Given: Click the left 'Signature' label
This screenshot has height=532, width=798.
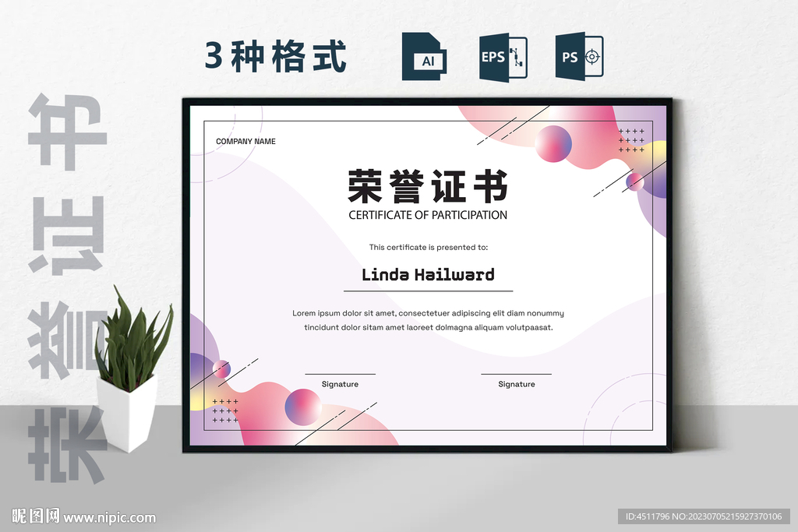Looking at the screenshot, I should click(x=340, y=384).
